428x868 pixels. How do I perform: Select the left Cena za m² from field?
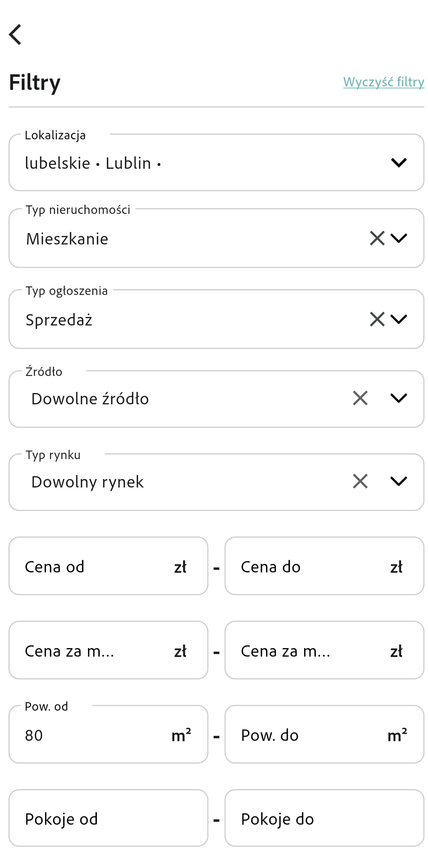tap(108, 650)
